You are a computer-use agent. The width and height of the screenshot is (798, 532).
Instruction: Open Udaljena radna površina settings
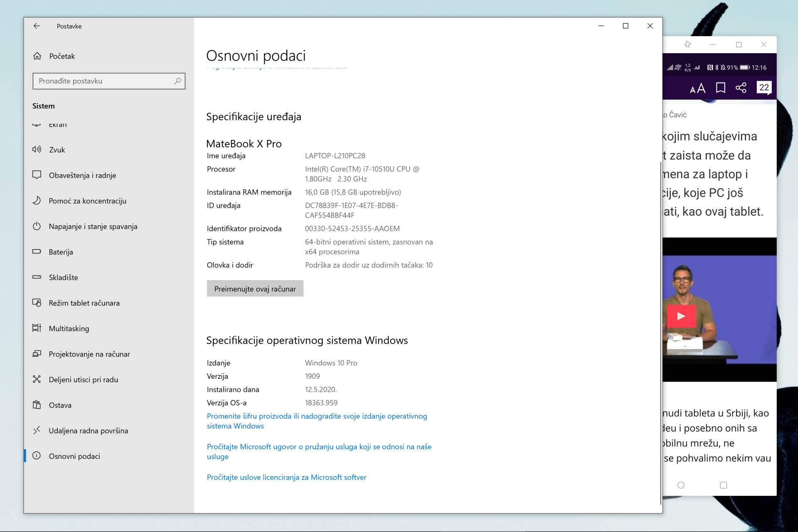88,431
